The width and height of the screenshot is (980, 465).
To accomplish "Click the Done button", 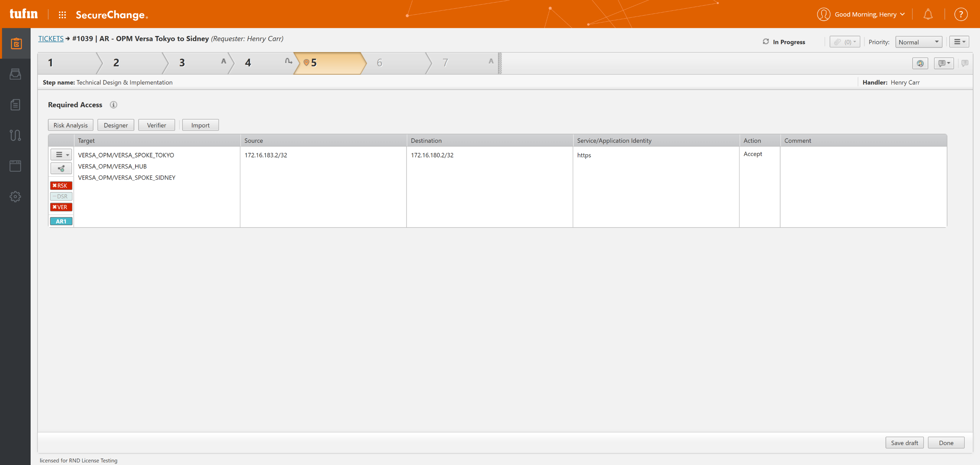I will 946,443.
